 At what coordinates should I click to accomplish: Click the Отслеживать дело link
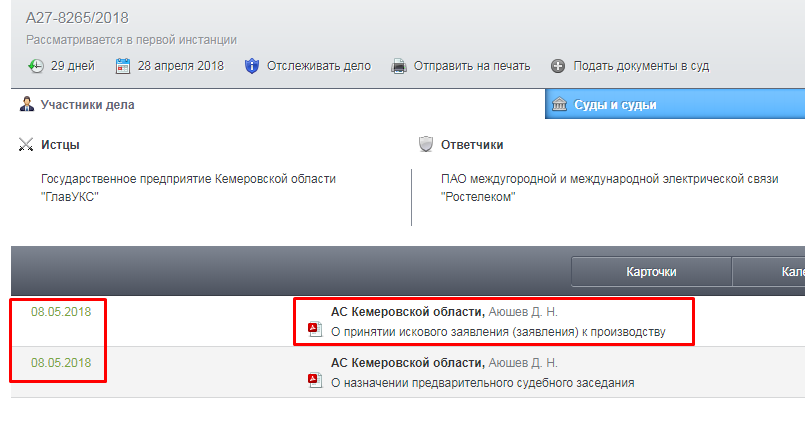pyautogui.click(x=319, y=66)
